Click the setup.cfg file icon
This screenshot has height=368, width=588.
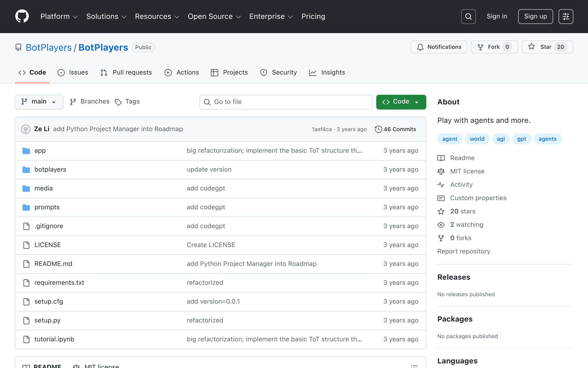click(x=26, y=302)
